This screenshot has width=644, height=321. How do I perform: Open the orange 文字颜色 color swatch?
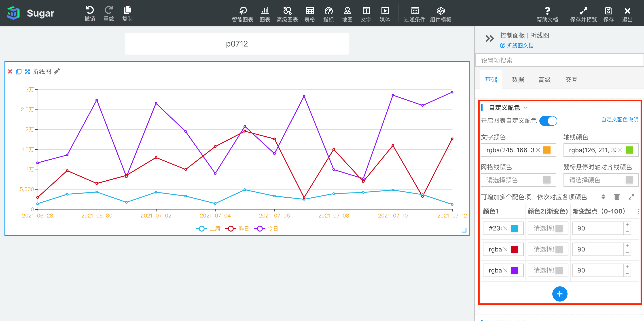547,150
